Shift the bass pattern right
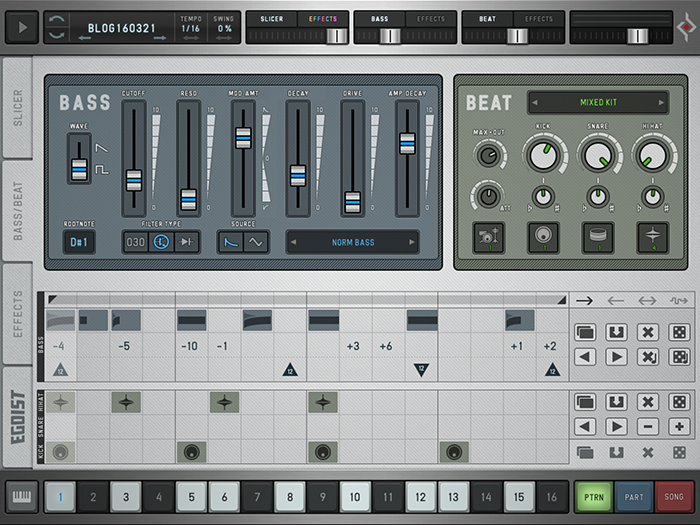This screenshot has height=525, width=700. (616, 357)
